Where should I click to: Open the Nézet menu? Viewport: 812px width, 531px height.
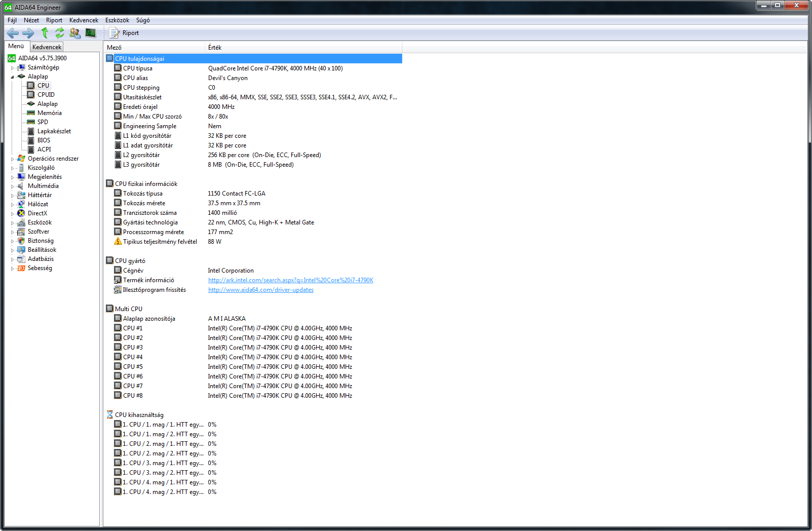point(31,20)
